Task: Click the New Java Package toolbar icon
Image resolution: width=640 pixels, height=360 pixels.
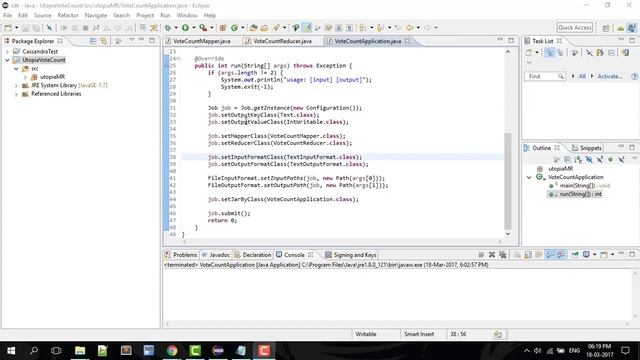Action: 223,28
